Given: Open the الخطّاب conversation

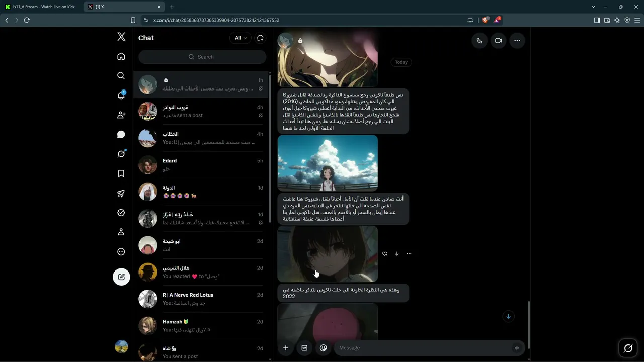Looking at the screenshot, I should (x=202, y=138).
